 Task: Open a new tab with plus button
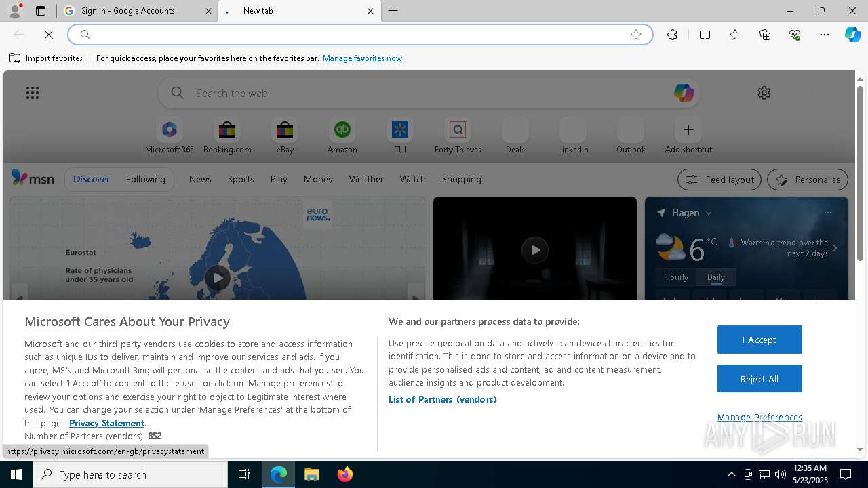(x=393, y=11)
